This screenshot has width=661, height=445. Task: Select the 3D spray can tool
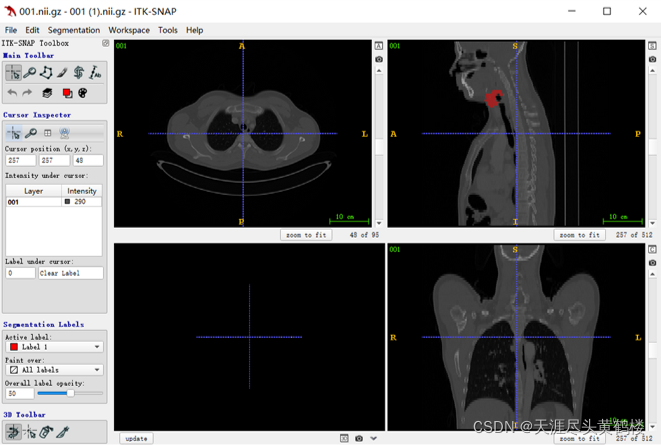(46, 432)
